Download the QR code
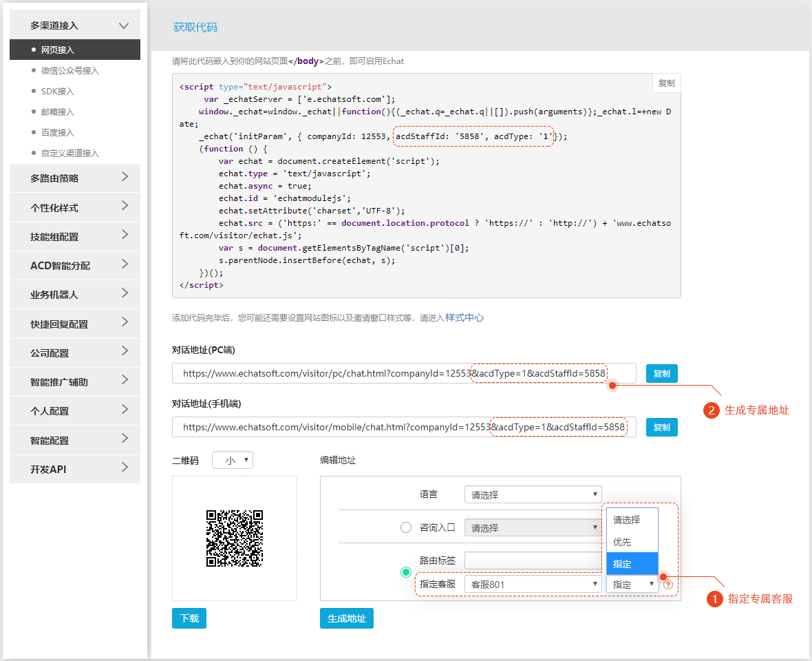This screenshot has width=812, height=661. pyautogui.click(x=189, y=618)
